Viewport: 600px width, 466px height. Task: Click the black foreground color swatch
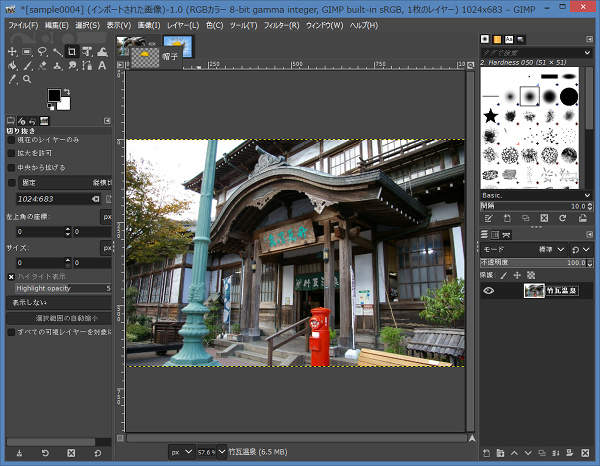pyautogui.click(x=53, y=96)
